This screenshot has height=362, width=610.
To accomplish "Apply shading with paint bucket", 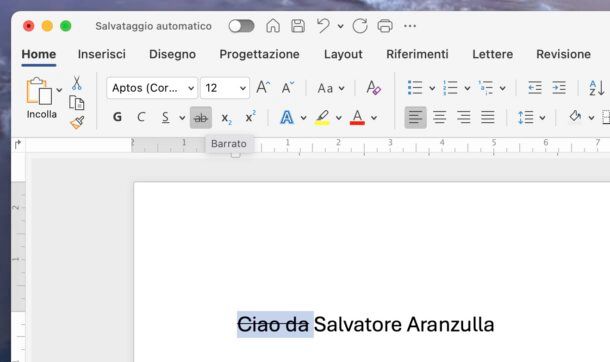I will point(575,117).
